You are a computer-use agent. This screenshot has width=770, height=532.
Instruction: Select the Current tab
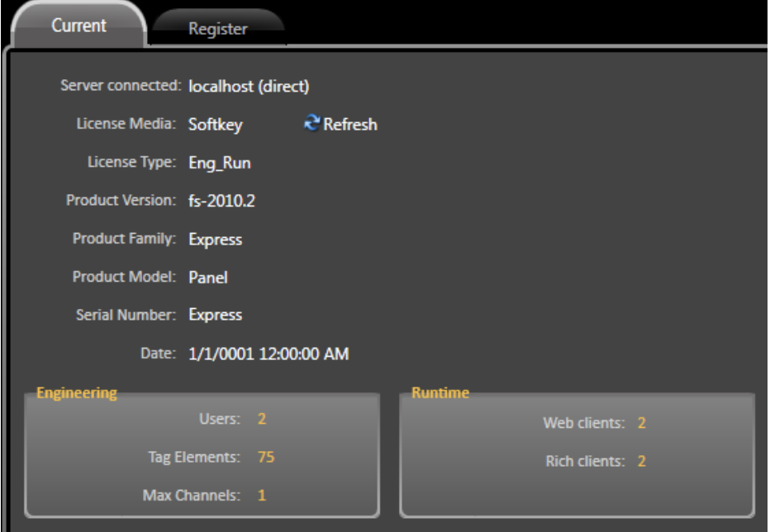79,26
